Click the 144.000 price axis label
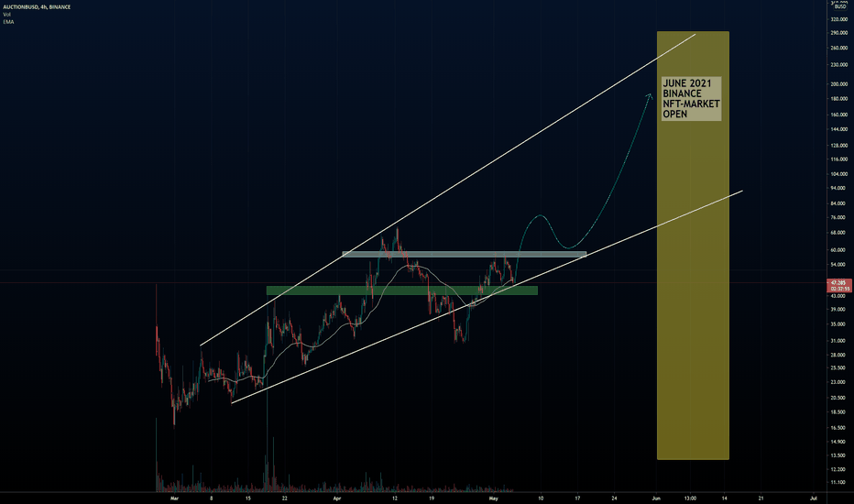 point(839,130)
